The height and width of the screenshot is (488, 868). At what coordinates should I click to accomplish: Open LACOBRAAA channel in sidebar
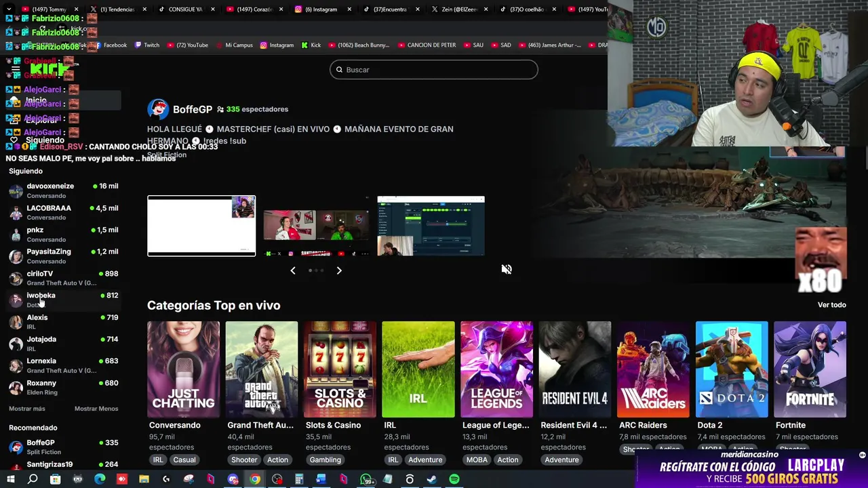tap(63, 212)
